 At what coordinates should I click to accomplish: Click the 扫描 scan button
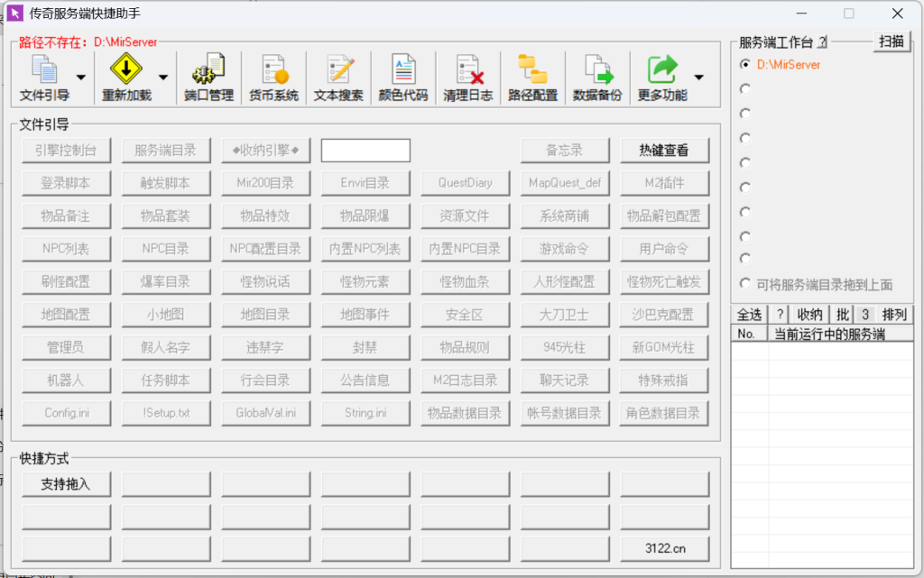[892, 41]
